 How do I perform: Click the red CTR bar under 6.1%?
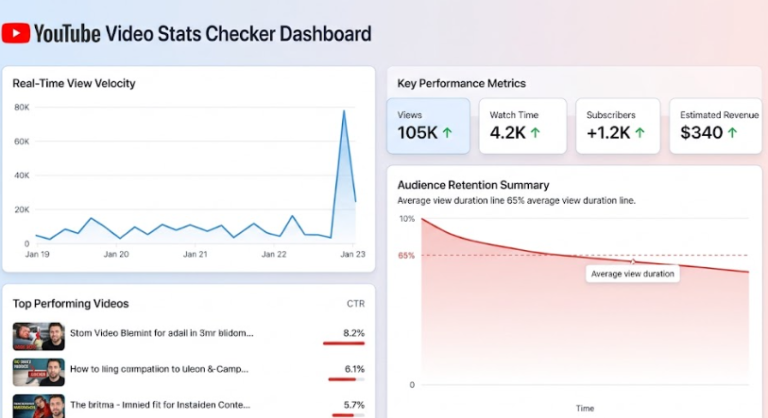pyautogui.click(x=342, y=379)
